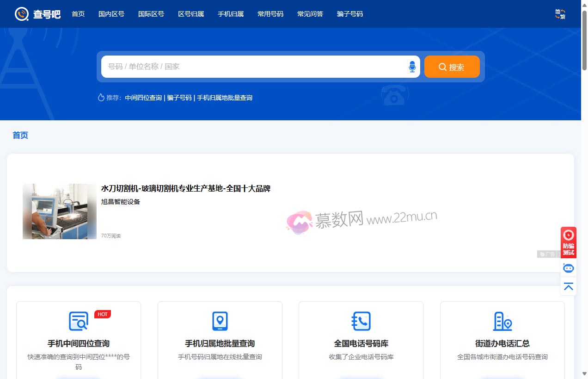Open the 水刀切割机 article link
The height and width of the screenshot is (379, 588).
coord(185,188)
